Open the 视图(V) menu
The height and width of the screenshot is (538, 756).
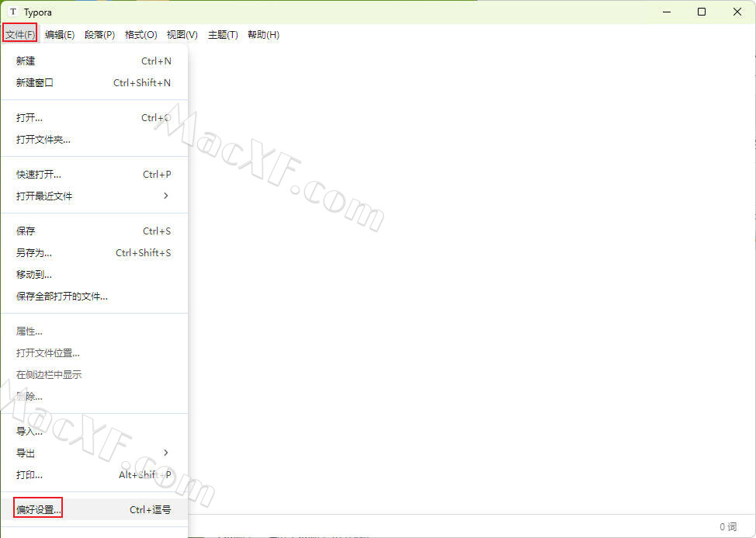[182, 35]
